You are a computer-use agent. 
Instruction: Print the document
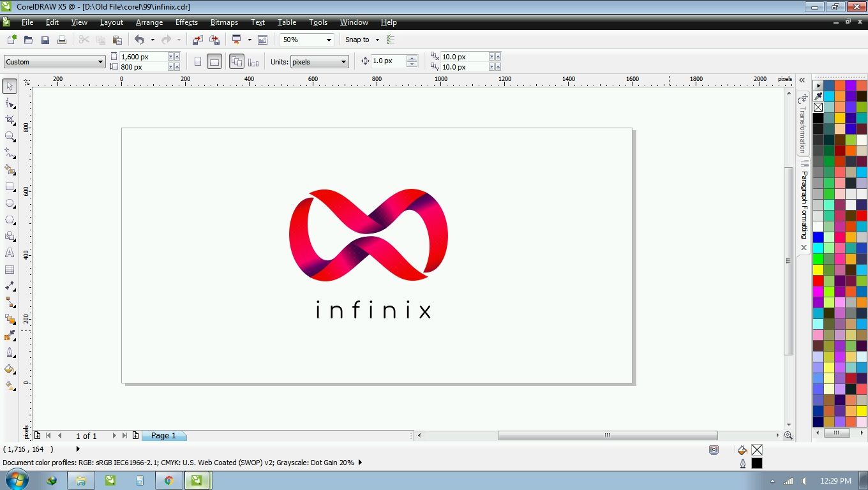pyautogui.click(x=61, y=40)
